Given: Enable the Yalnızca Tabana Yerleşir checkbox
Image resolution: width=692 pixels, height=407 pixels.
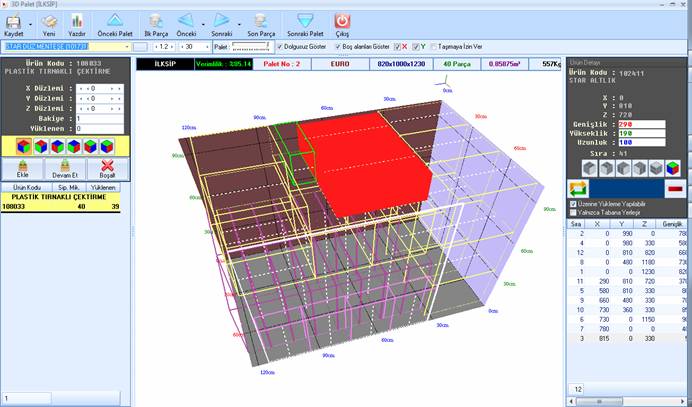Looking at the screenshot, I should point(571,212).
